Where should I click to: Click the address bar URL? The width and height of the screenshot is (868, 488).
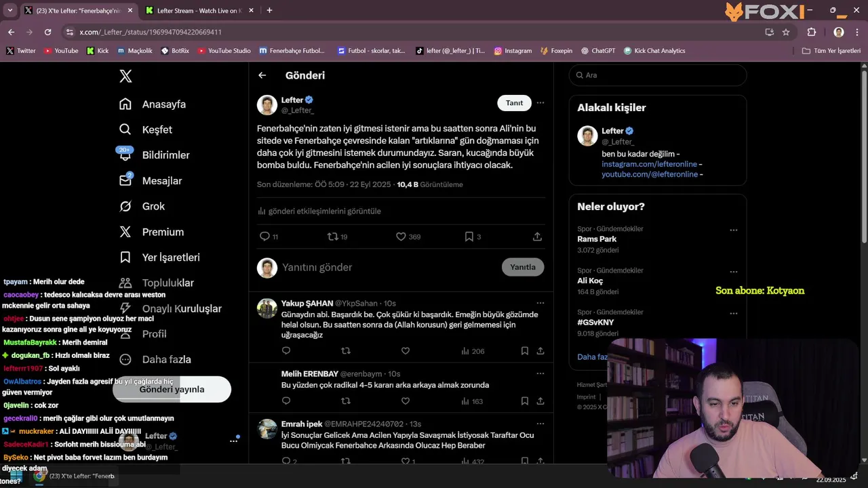coord(151,32)
